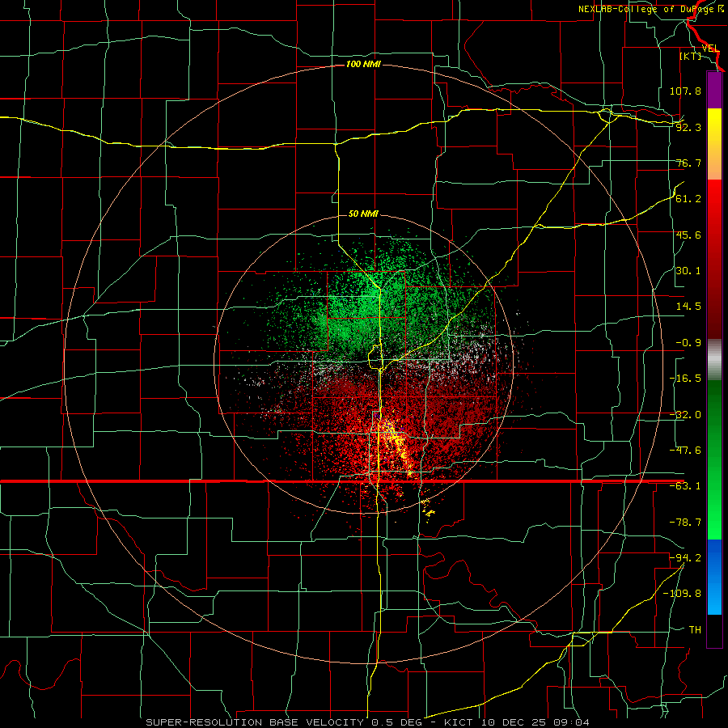Click the 100 NMI range ring label

pyautogui.click(x=363, y=64)
